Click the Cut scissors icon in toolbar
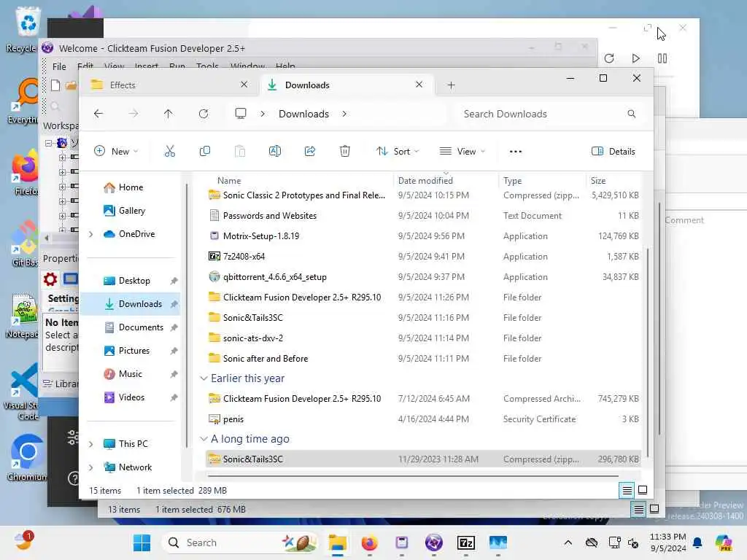 click(169, 152)
